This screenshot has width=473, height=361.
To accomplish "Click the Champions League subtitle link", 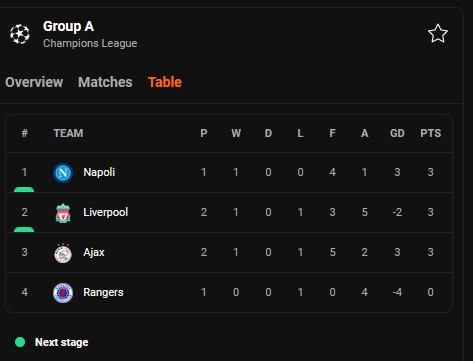I will 90,43.
